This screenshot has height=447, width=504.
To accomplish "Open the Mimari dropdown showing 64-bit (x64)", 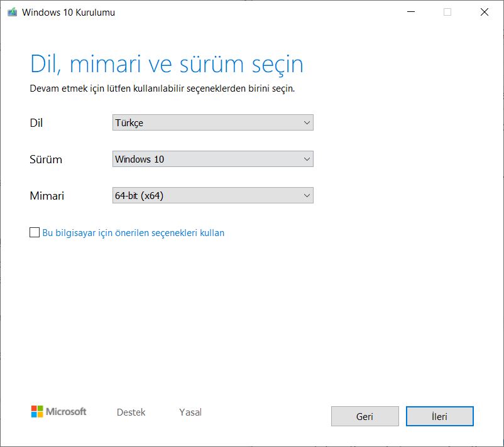I will point(212,196).
